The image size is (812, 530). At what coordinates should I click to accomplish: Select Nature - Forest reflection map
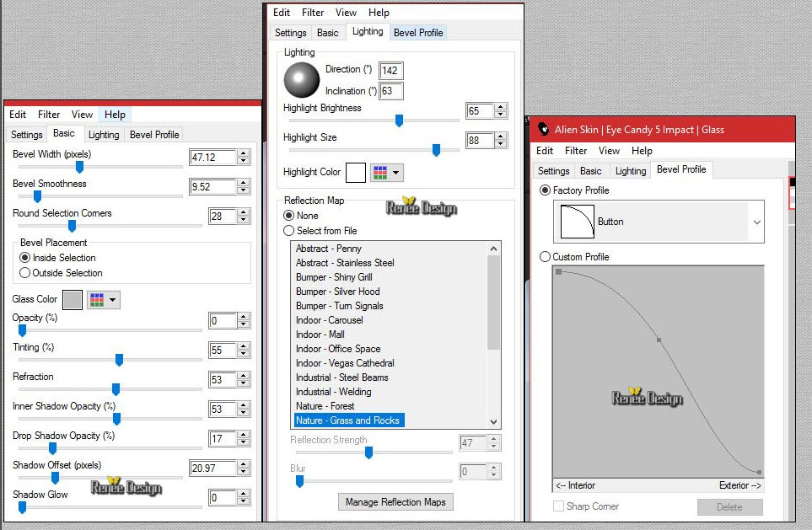tap(325, 406)
